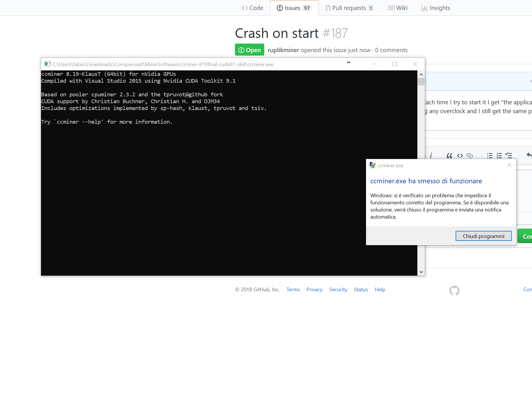Open the Wiki tab
Screen dimensions: 532x399
pos(398,8)
